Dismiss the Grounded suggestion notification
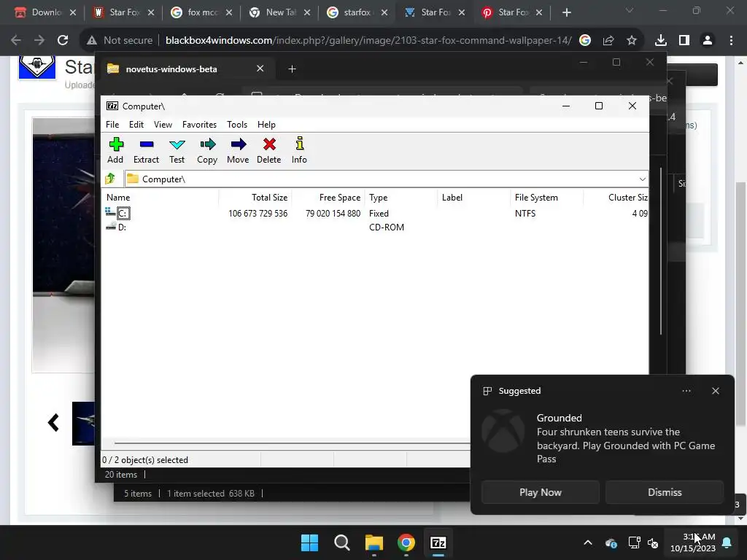Image resolution: width=747 pixels, height=560 pixels. tap(665, 492)
